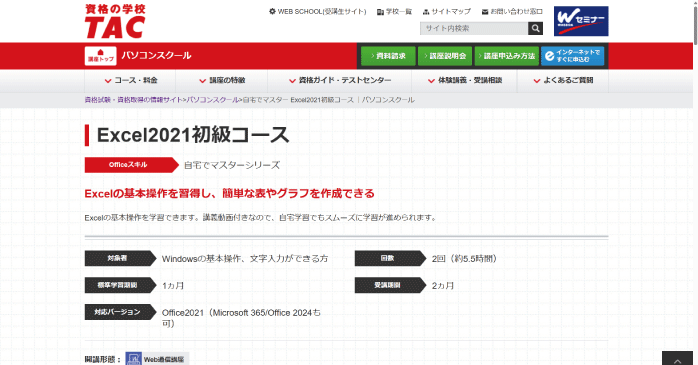Click the 資料請求 green button
The height and width of the screenshot is (365, 698).
388,56
